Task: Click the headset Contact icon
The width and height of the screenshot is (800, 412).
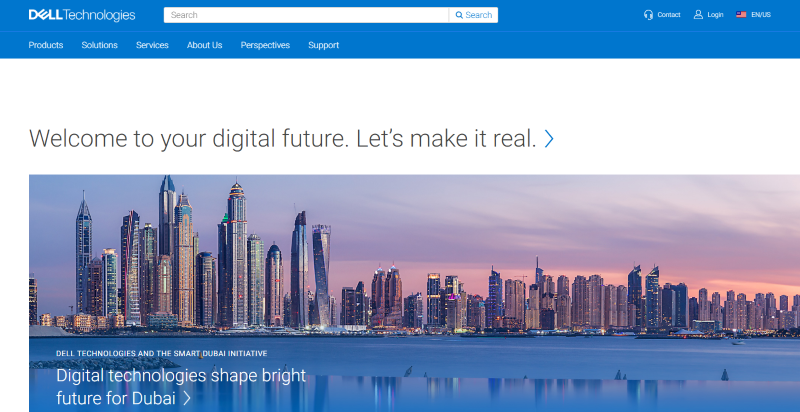Action: click(648, 15)
